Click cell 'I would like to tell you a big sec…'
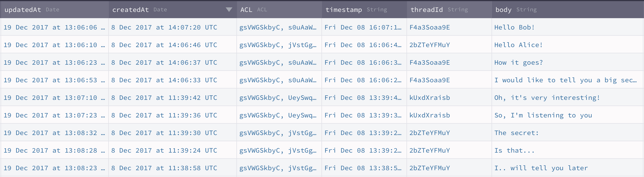The width and height of the screenshot is (644, 177). pyautogui.click(x=567, y=80)
